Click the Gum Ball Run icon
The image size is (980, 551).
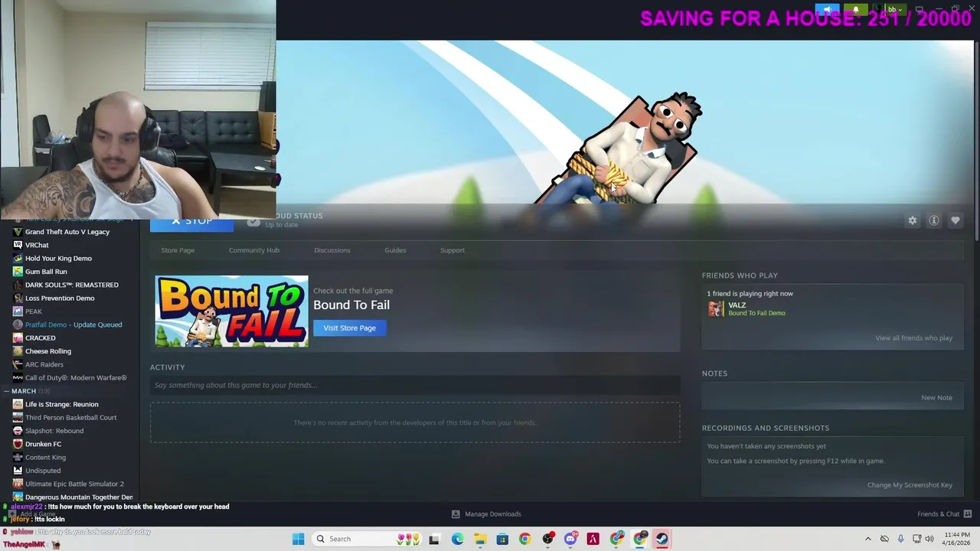coord(18,272)
